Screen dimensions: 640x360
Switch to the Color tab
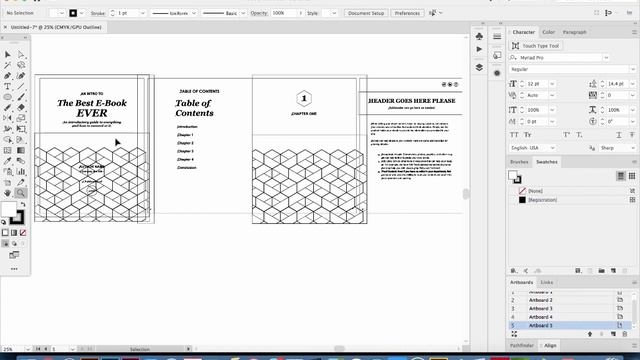548,32
